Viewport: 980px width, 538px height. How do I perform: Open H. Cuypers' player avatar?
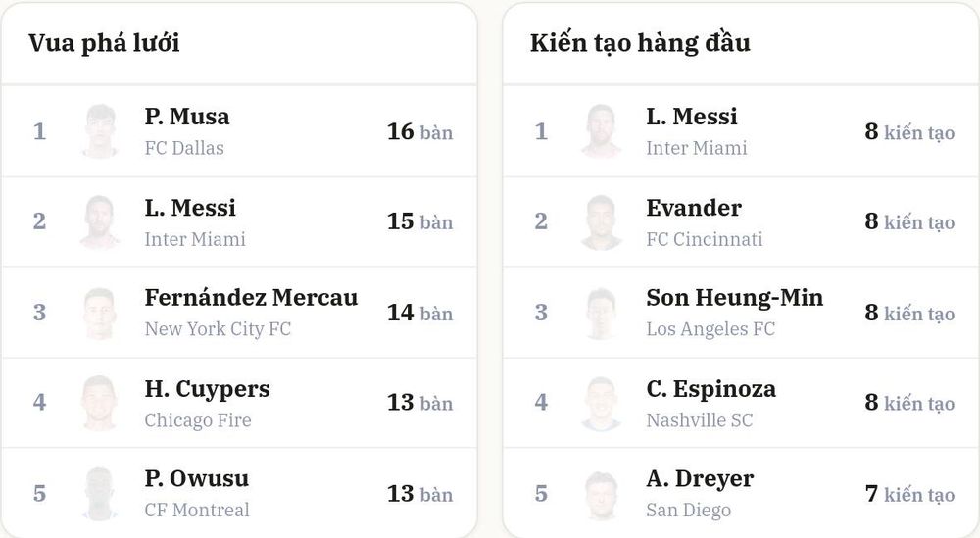[100, 403]
